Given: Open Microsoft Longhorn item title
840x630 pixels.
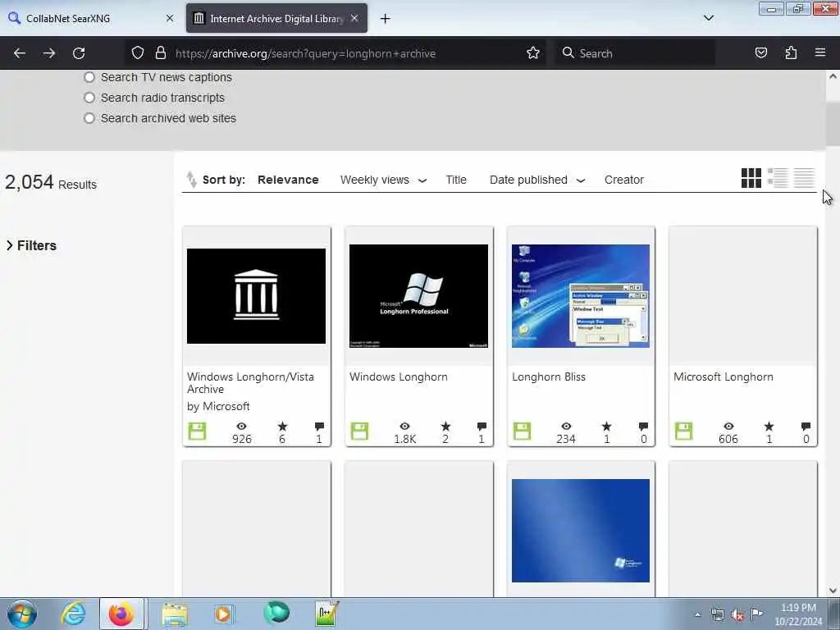Looking at the screenshot, I should pos(724,377).
